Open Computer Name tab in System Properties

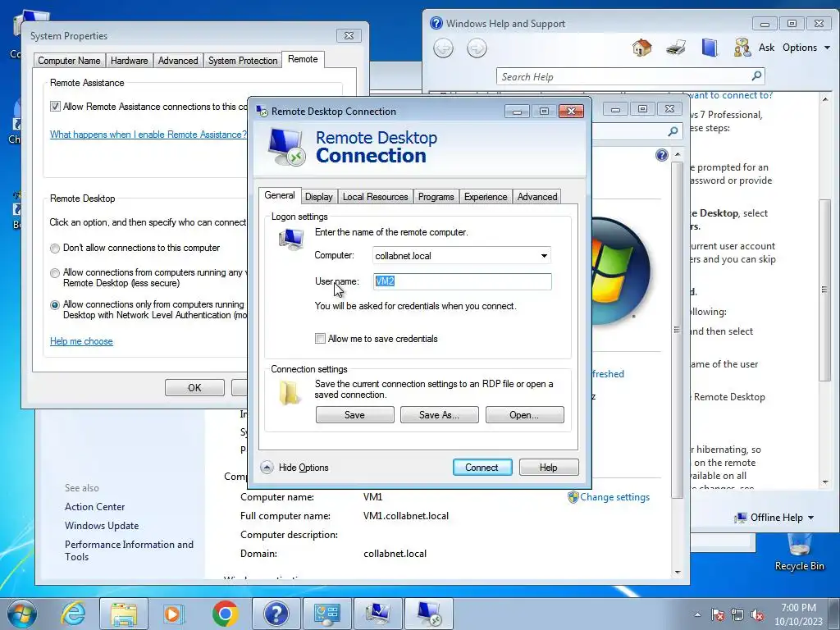coord(69,61)
